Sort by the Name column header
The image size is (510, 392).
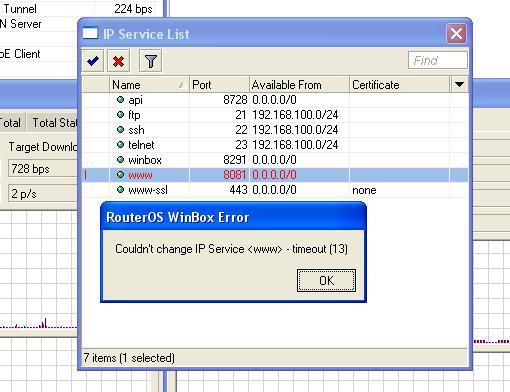click(149, 85)
